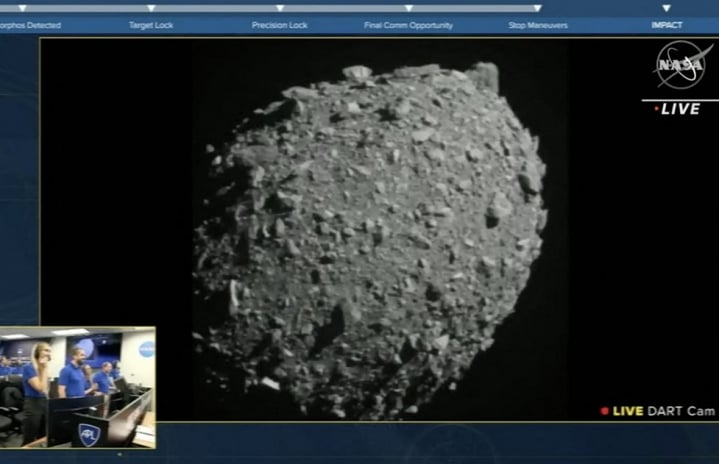Click the marker above Final Comm Opportunity

(408, 8)
